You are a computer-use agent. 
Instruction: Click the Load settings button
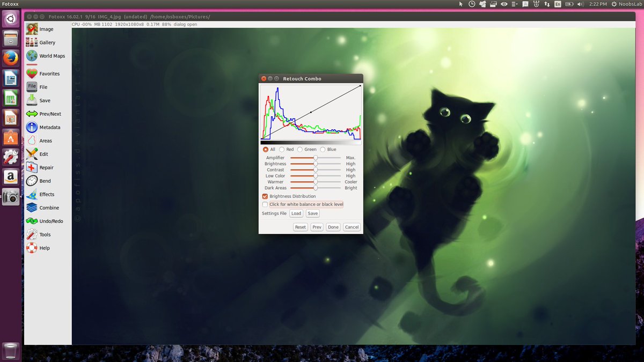(x=296, y=213)
